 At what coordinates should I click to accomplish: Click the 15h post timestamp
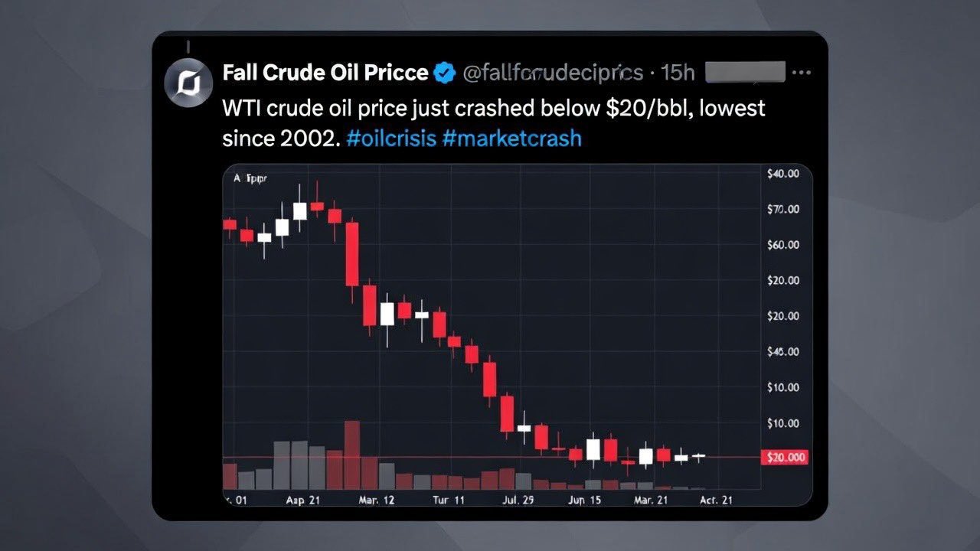click(x=678, y=73)
